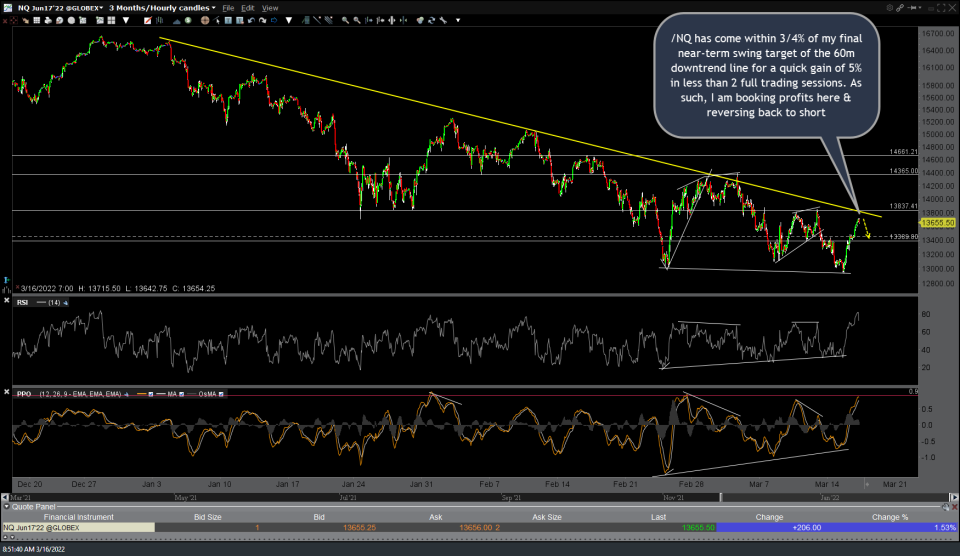Click the change value +206.00

[x=806, y=527]
